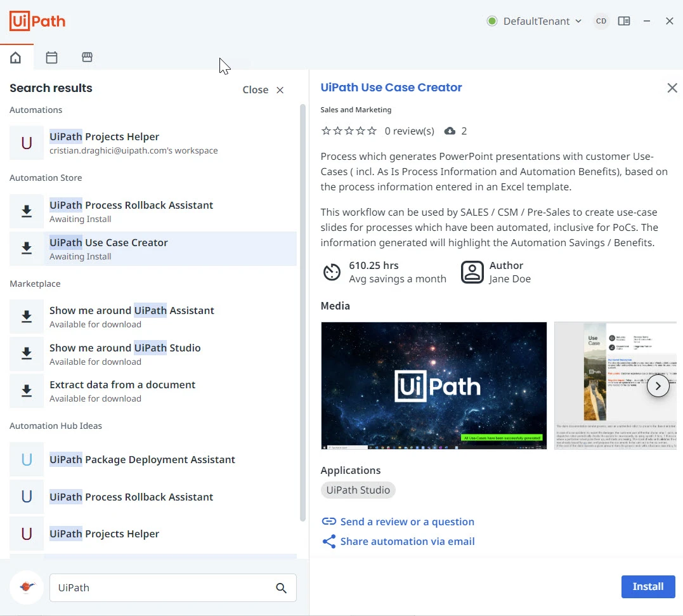Open the Use Case slide media thumbnail

pyautogui.click(x=615, y=386)
